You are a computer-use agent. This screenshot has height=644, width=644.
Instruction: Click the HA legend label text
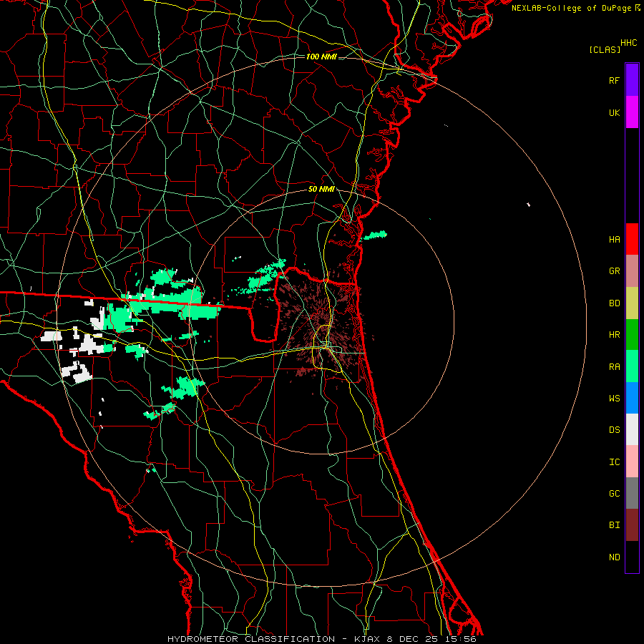point(614,239)
